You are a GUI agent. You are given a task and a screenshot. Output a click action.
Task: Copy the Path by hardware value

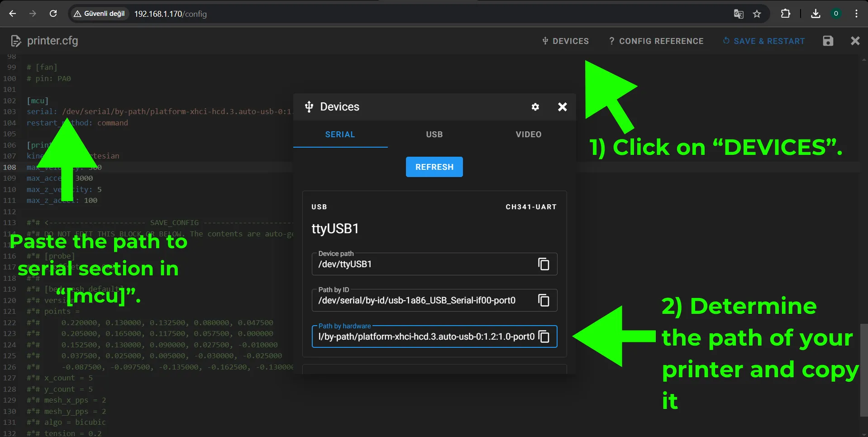click(544, 336)
